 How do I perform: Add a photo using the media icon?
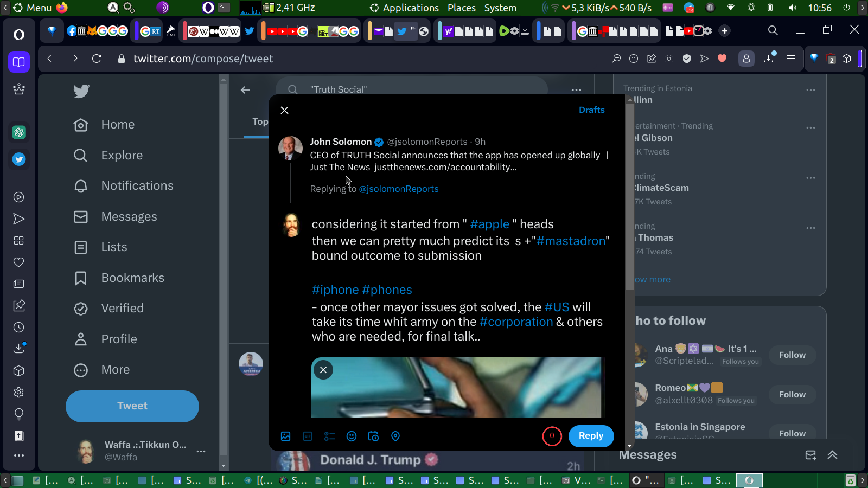(x=286, y=436)
